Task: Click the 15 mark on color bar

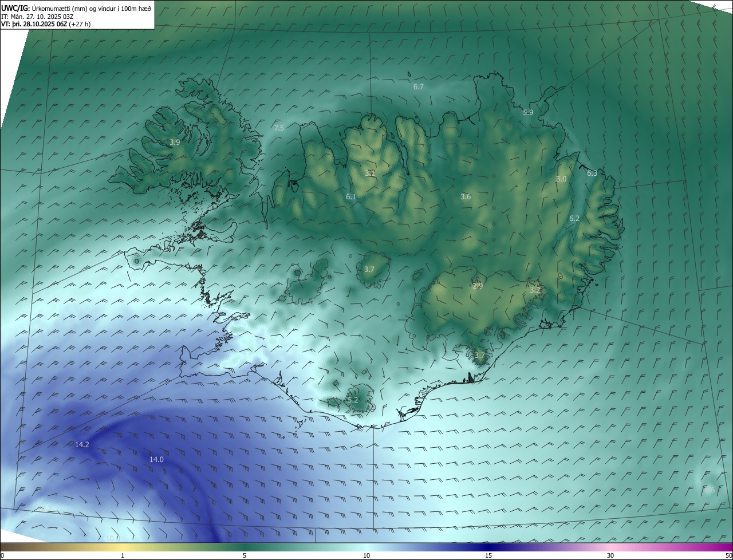Action: pos(488,555)
